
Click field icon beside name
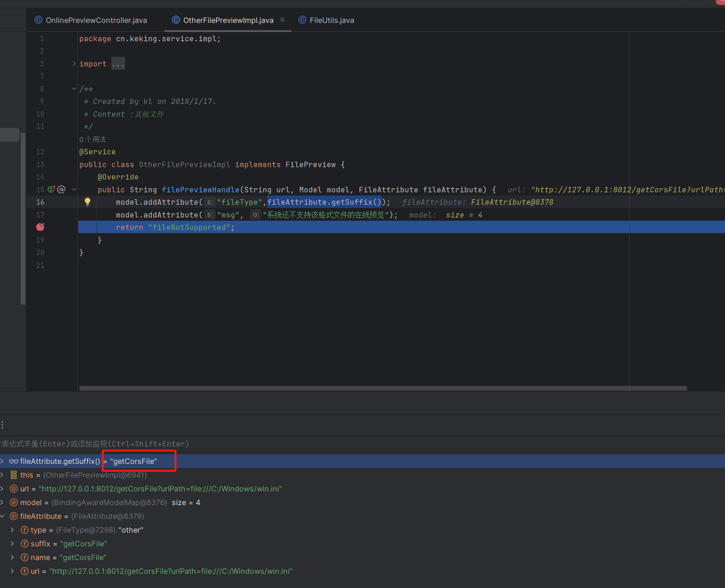click(x=25, y=557)
